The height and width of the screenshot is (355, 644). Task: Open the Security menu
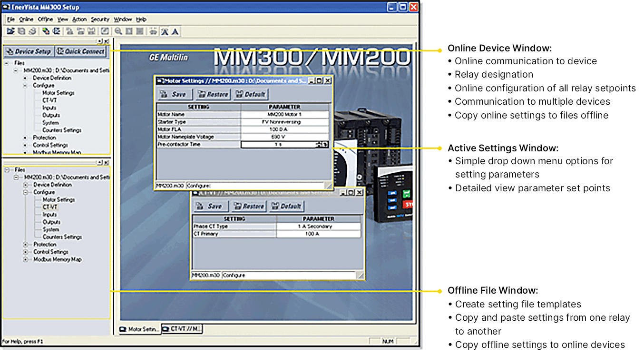100,20
